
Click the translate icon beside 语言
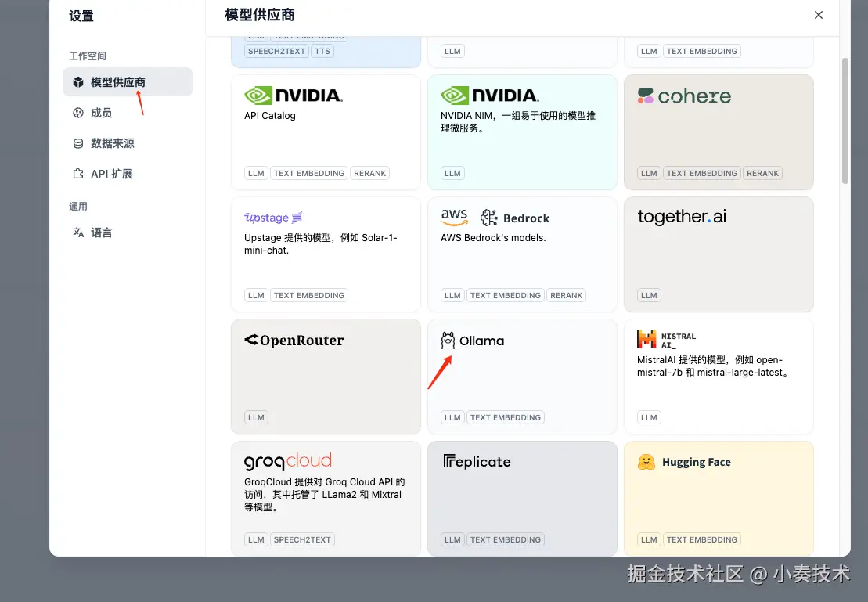pyautogui.click(x=78, y=233)
